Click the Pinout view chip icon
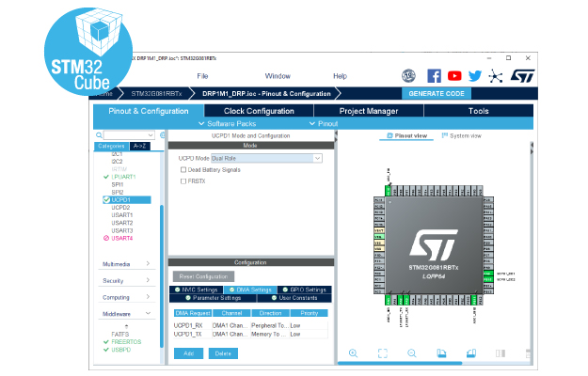The image size is (588, 376). (x=389, y=135)
